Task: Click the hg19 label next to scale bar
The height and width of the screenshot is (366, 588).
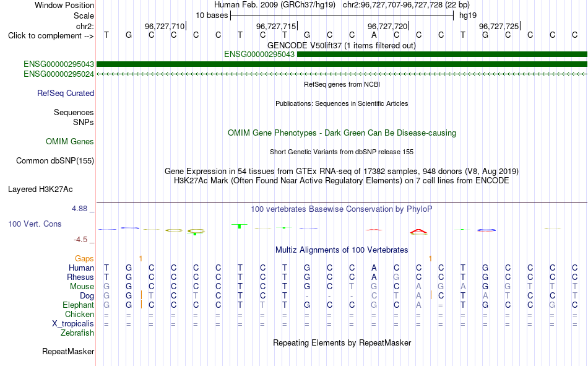Action: click(x=468, y=15)
